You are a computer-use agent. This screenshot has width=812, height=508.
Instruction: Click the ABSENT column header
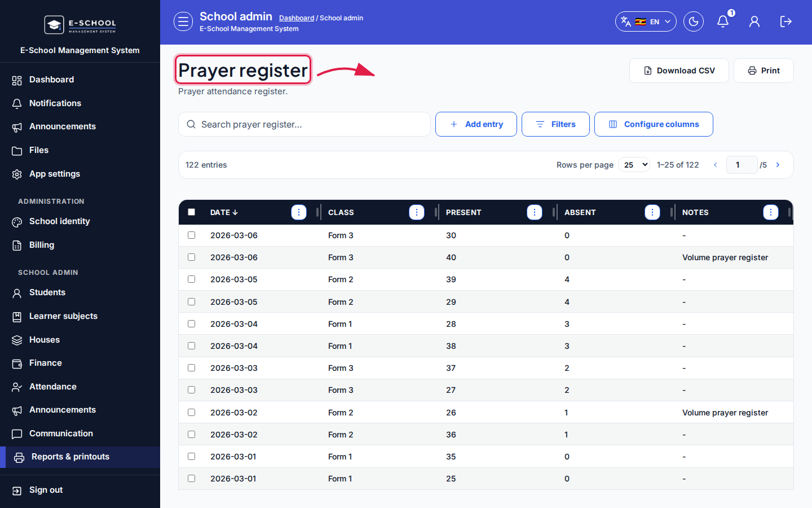580,212
